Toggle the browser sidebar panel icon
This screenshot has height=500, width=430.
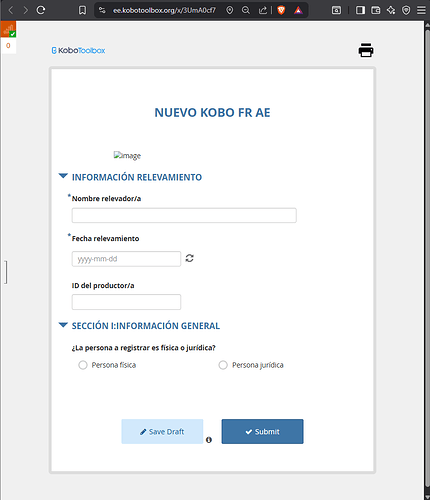(x=360, y=10)
